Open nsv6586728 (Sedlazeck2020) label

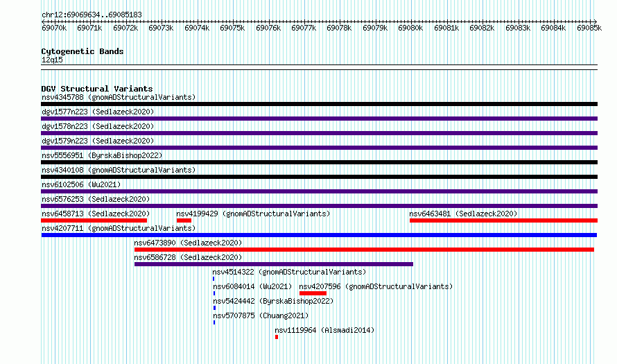[x=188, y=257]
